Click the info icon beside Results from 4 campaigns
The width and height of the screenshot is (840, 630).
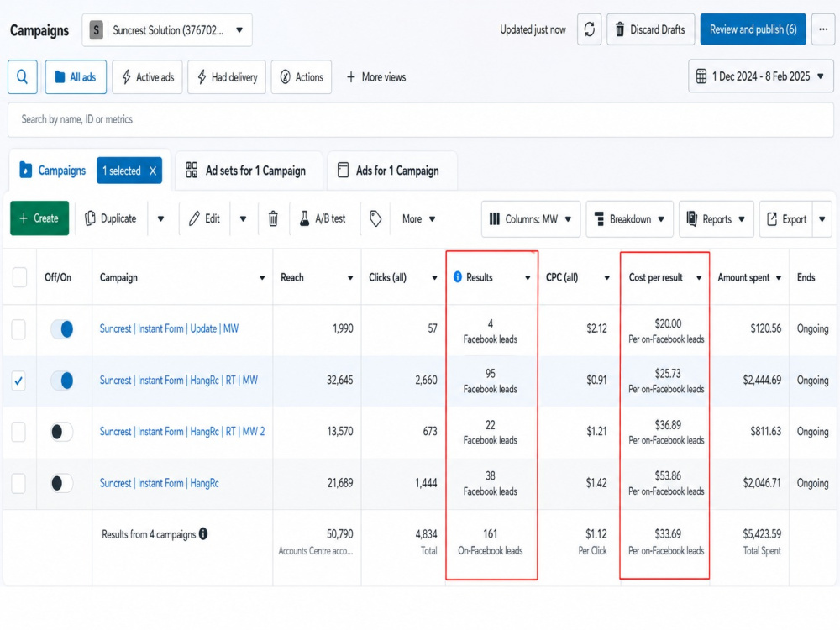(x=203, y=533)
